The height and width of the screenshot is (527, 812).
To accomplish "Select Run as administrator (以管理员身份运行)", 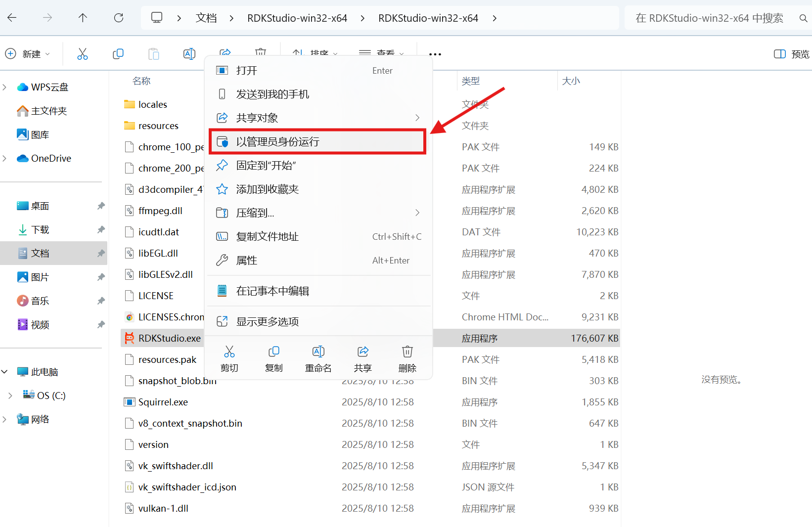I will click(x=317, y=142).
